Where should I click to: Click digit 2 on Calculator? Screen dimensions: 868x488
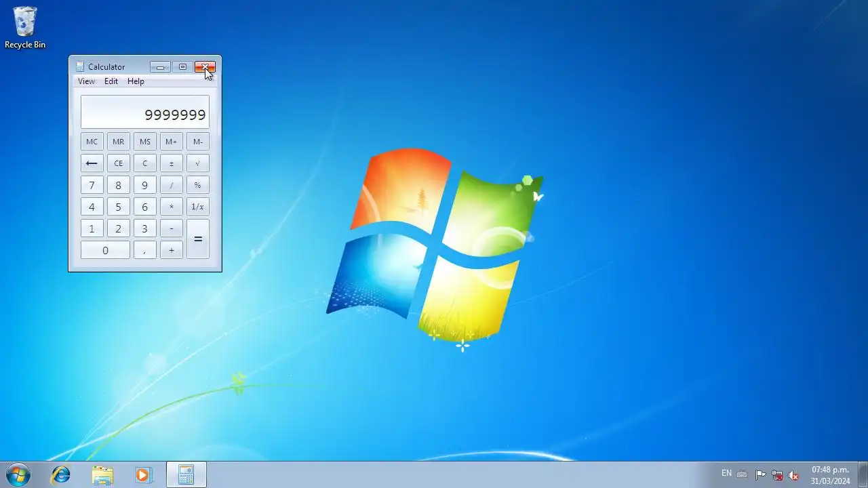[x=118, y=228]
